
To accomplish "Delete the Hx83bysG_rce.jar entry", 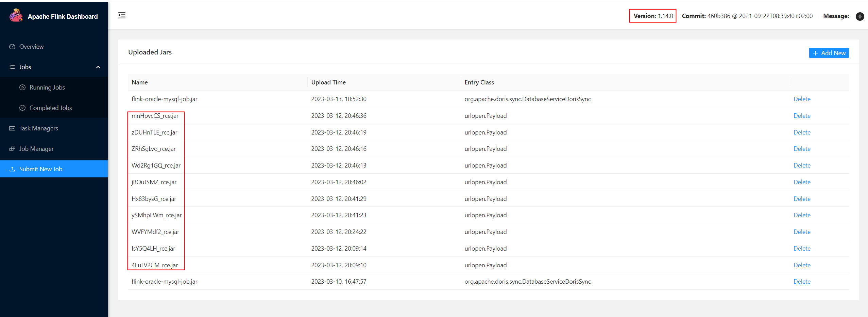I will (x=802, y=199).
